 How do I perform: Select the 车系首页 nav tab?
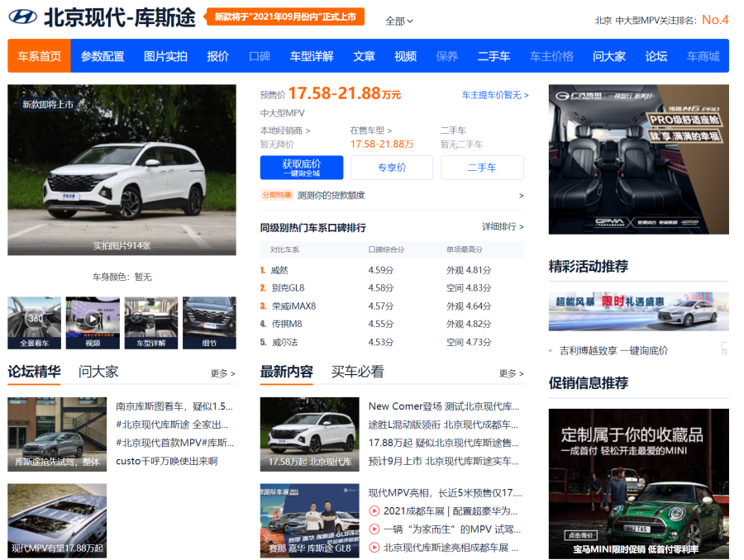coord(40,56)
